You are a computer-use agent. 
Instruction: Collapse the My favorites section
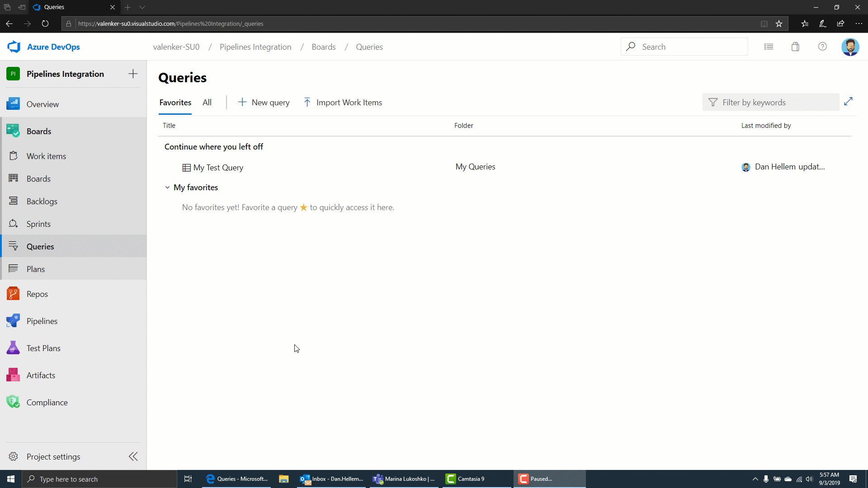coord(169,187)
